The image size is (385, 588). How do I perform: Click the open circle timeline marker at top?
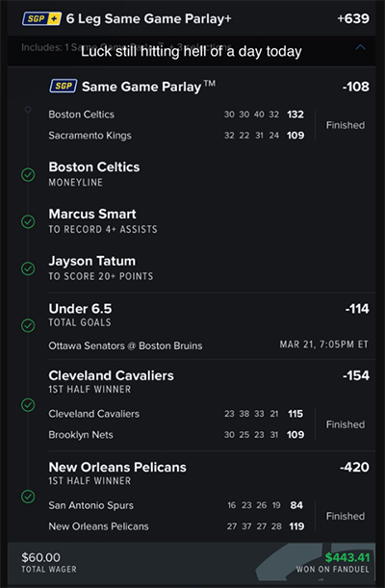click(x=28, y=110)
